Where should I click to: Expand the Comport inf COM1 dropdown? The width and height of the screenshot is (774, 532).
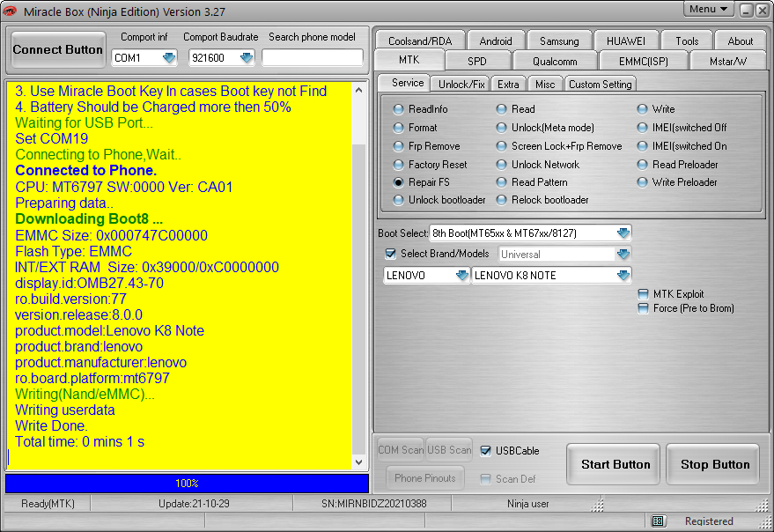pyautogui.click(x=169, y=58)
